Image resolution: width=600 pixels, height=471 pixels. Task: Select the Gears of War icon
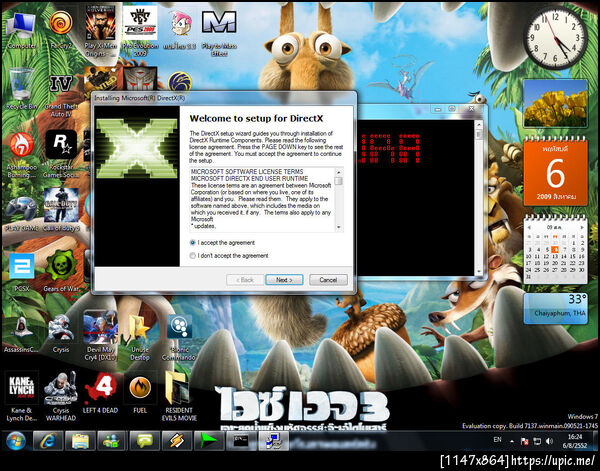click(x=61, y=270)
